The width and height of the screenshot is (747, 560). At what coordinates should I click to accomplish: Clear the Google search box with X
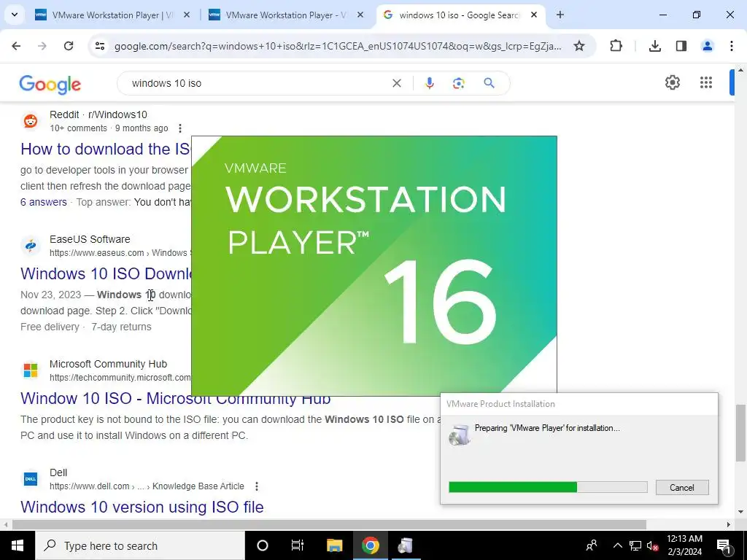click(x=396, y=83)
